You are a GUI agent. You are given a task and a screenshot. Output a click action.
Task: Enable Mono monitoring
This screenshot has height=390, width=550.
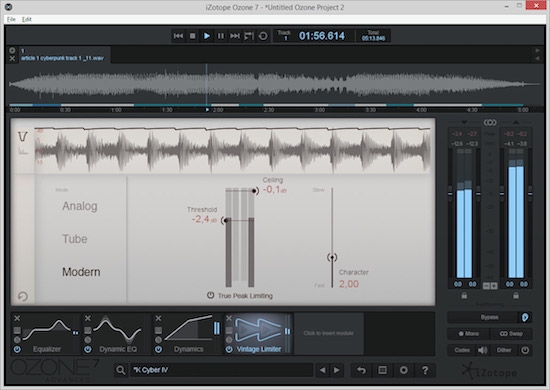[469, 334]
